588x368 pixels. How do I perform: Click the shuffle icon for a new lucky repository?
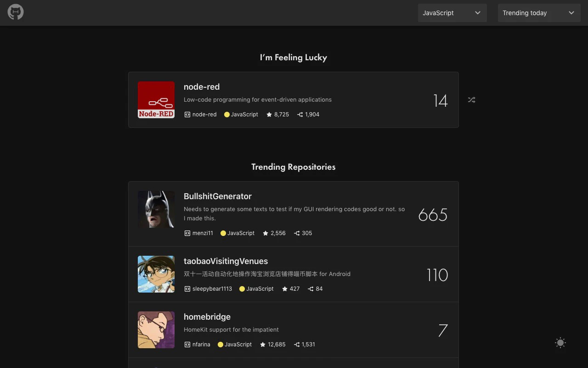click(x=471, y=100)
